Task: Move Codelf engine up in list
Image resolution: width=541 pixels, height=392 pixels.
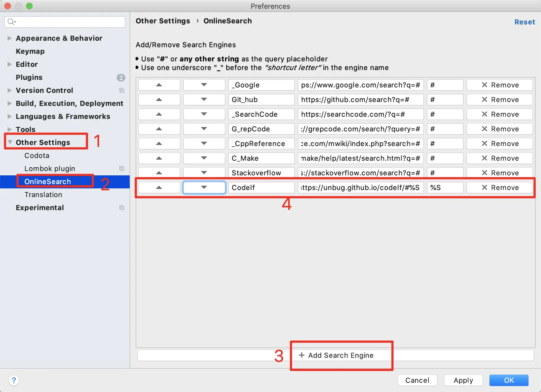Action: pos(159,188)
